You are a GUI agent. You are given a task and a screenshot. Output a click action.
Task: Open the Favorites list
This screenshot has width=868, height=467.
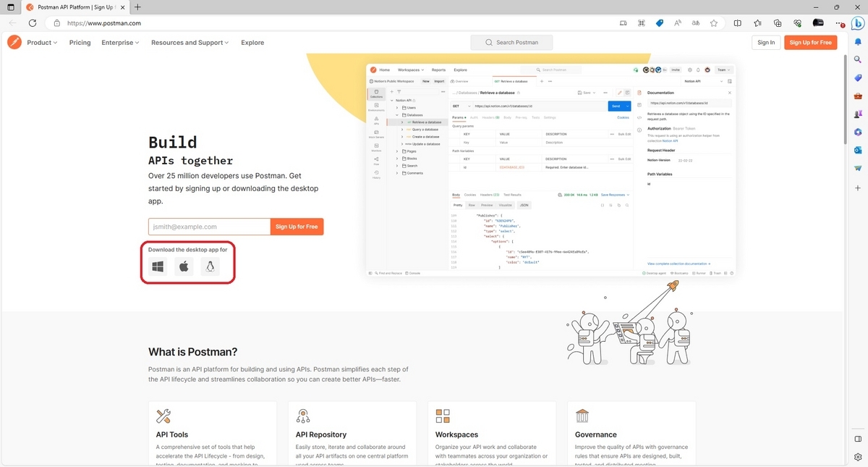(x=757, y=23)
